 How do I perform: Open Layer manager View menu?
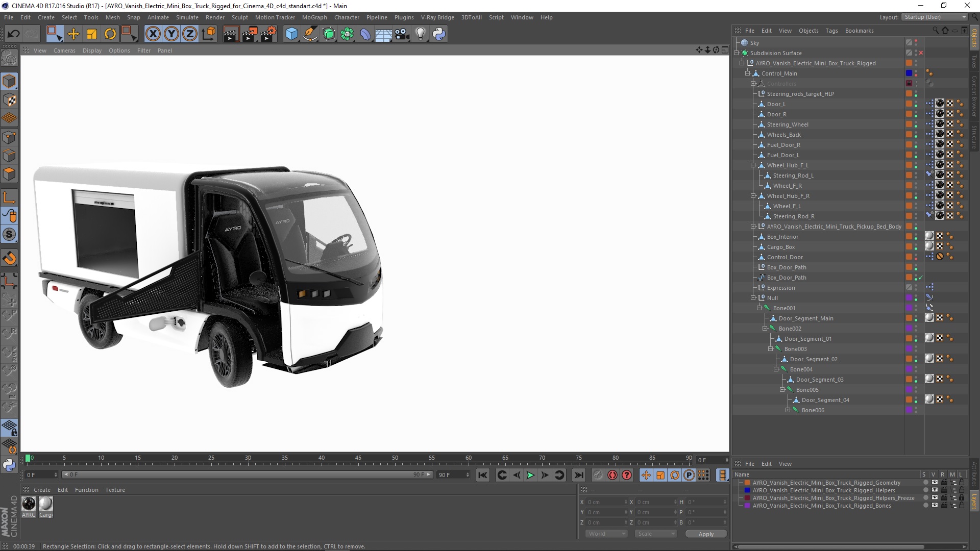tap(785, 464)
